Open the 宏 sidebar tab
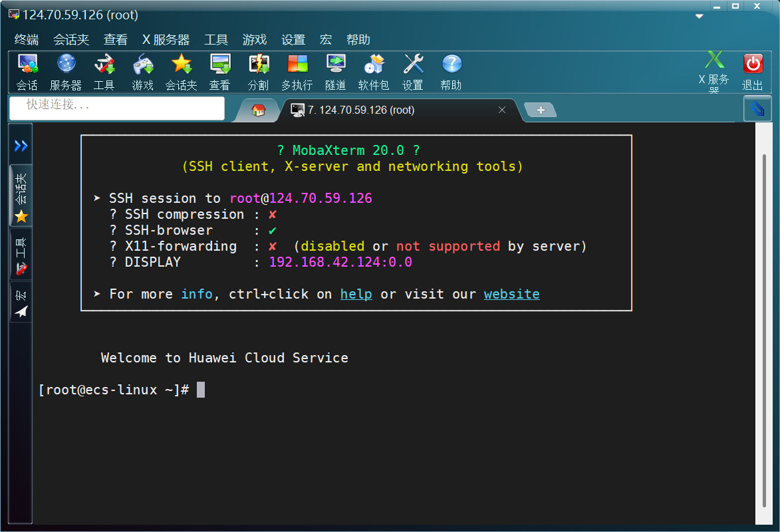Screen dimensions: 780x532 [x=21, y=303]
